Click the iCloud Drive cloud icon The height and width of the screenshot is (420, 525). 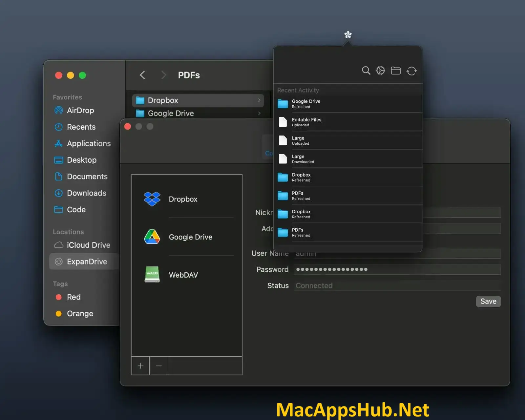click(x=58, y=245)
